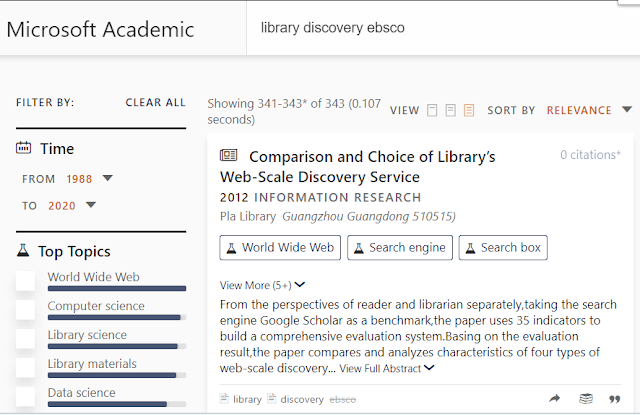This screenshot has width=640, height=415.
Task: Click CLEAR ALL filters link
Action: click(x=155, y=102)
